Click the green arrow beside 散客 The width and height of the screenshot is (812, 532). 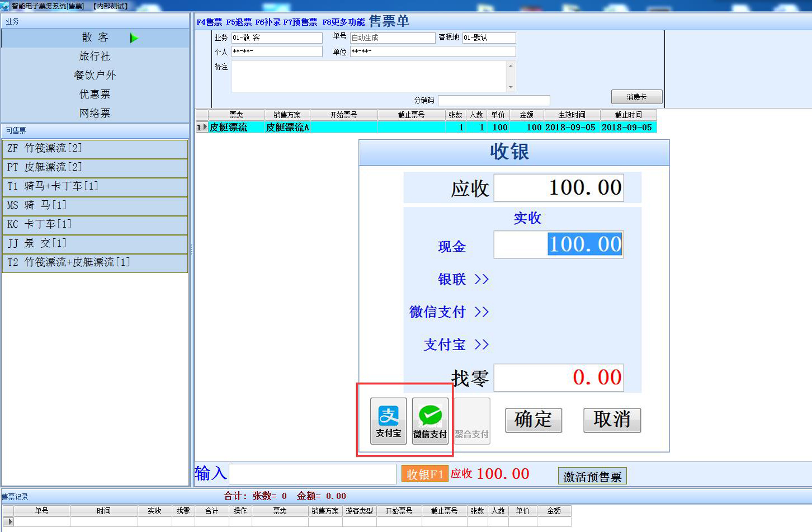(x=134, y=38)
